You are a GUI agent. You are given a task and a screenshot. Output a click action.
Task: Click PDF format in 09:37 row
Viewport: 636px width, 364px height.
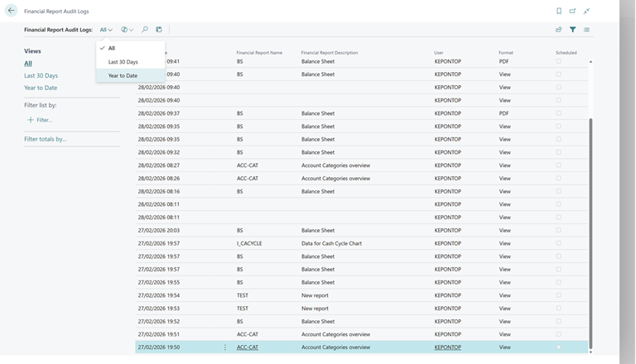tap(503, 113)
